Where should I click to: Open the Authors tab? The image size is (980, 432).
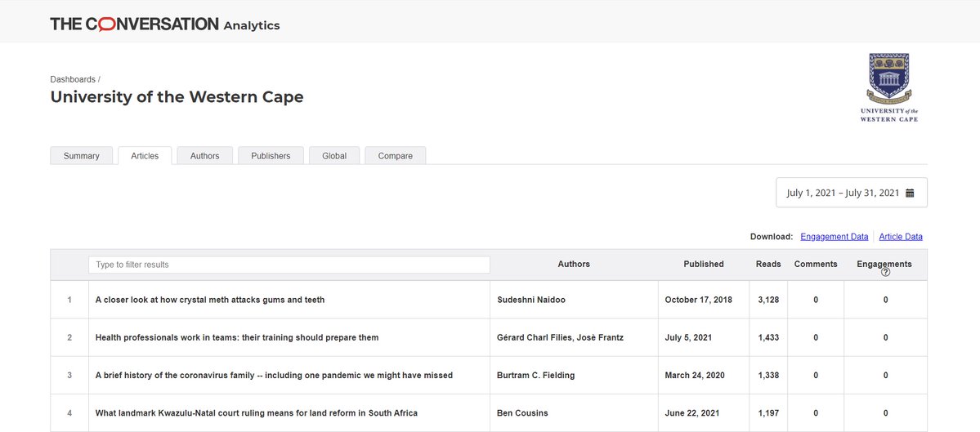click(204, 155)
